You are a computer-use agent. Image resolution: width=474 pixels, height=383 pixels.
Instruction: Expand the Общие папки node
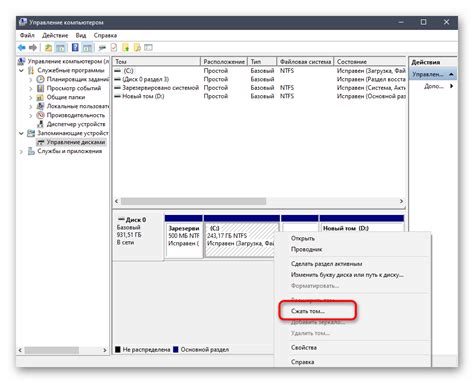[31, 98]
